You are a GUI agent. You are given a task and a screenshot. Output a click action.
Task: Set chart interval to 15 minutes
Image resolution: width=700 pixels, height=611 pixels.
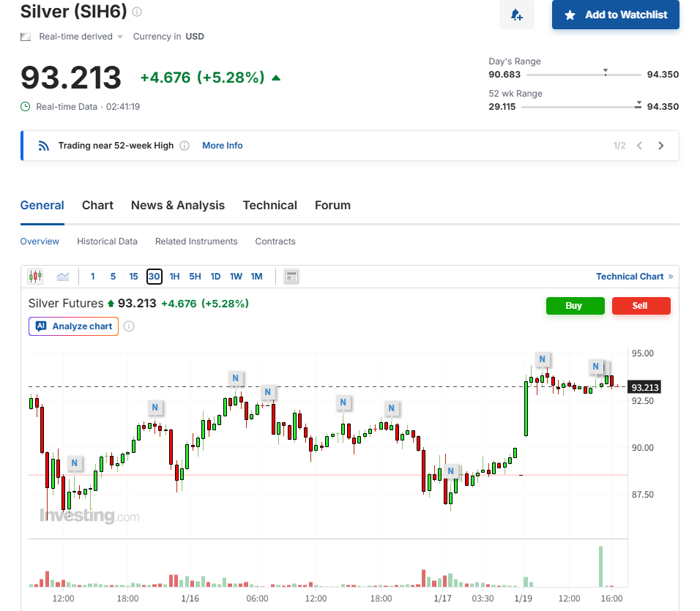tap(133, 277)
